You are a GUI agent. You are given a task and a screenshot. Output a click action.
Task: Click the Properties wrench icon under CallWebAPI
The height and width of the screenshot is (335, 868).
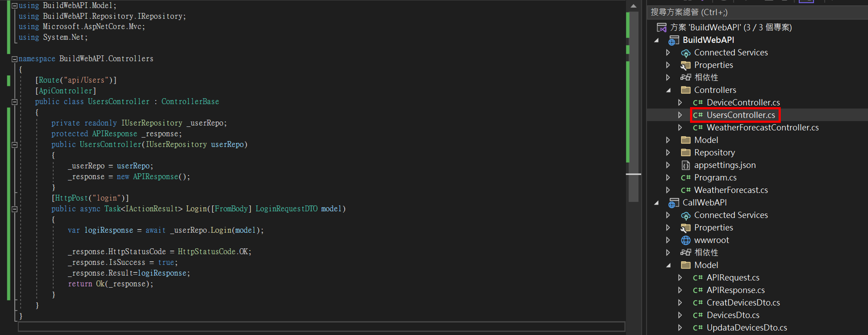686,228
